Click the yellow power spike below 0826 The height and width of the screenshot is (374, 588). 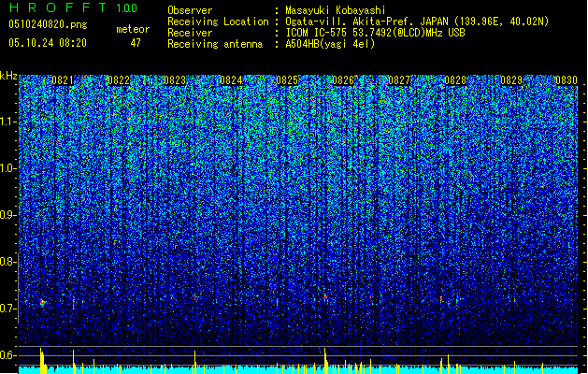325,361
